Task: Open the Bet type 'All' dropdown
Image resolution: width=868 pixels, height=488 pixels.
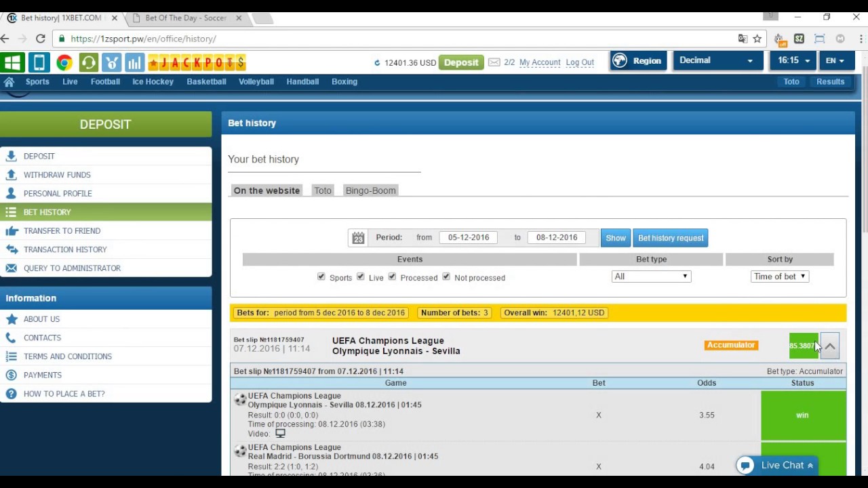Action: (651, 277)
